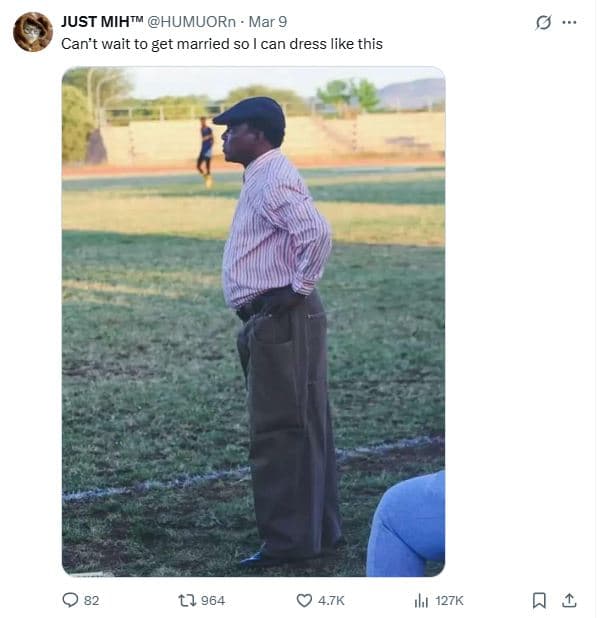Click the Grok explain post icon

(543, 22)
